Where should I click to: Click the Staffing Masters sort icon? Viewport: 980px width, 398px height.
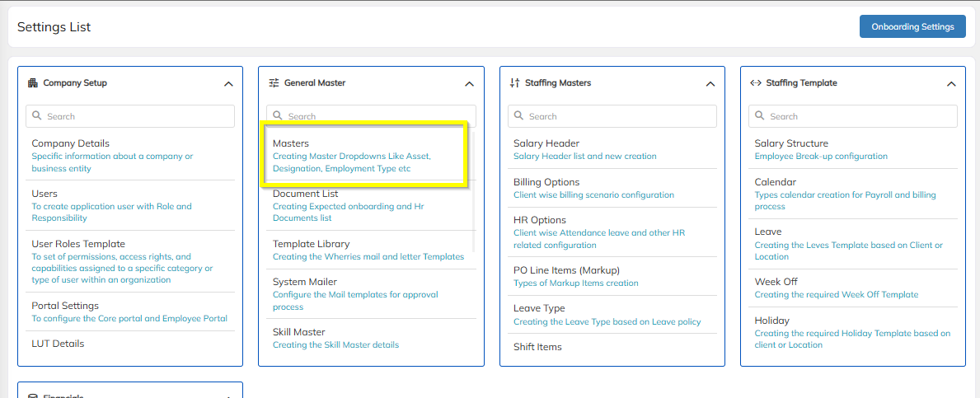tap(514, 82)
